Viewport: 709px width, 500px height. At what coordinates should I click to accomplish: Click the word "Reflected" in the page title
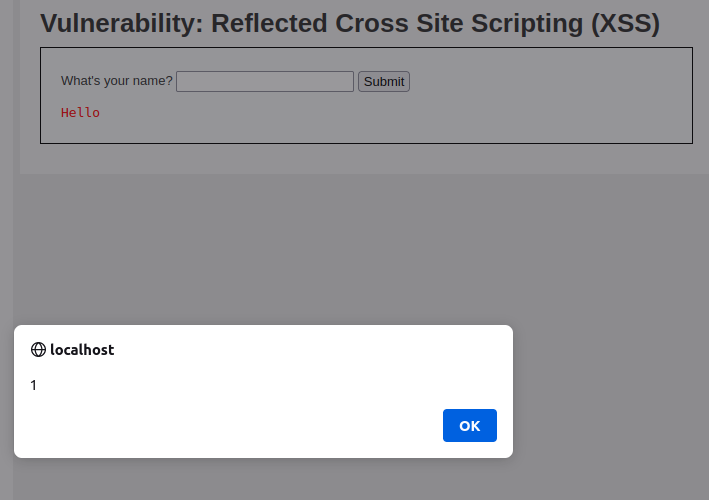(x=269, y=23)
